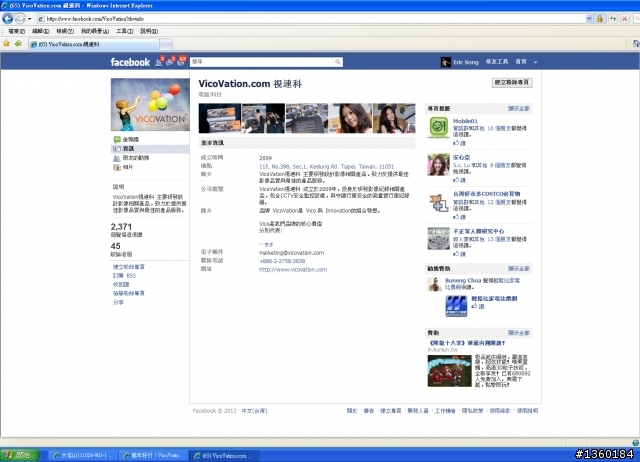The width and height of the screenshot is (640, 462).
Task: Click the top-right button on page header
Action: pos(512,82)
